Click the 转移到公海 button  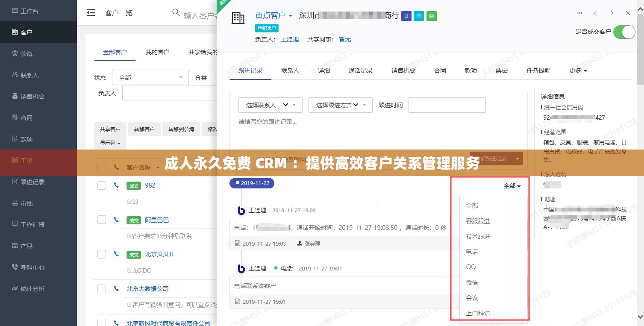(x=181, y=129)
